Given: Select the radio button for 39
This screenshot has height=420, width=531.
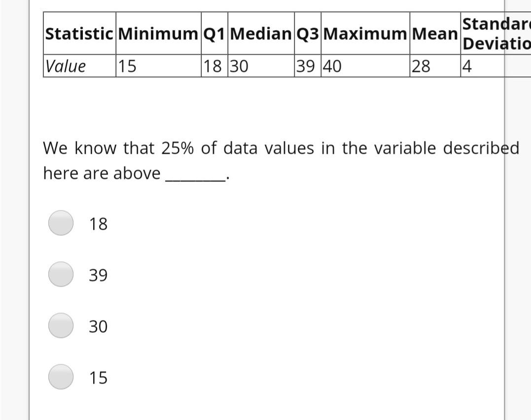Looking at the screenshot, I should (x=60, y=275).
